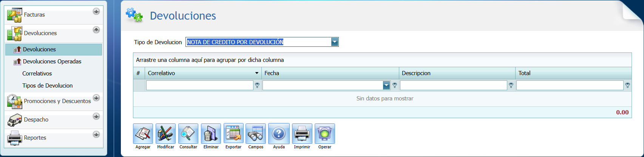Click the Eliminar trash bin icon
This screenshot has width=644, height=157.
click(211, 134)
